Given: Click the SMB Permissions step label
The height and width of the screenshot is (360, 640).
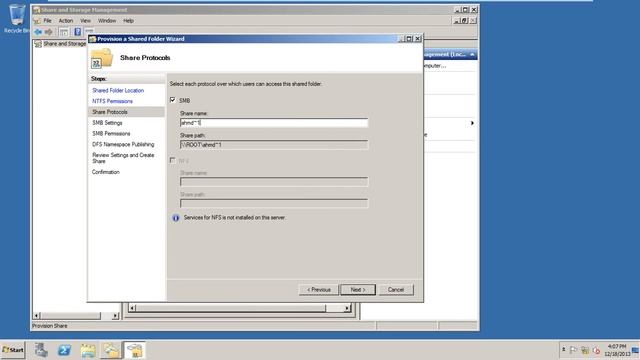Looking at the screenshot, I should pos(111,133).
